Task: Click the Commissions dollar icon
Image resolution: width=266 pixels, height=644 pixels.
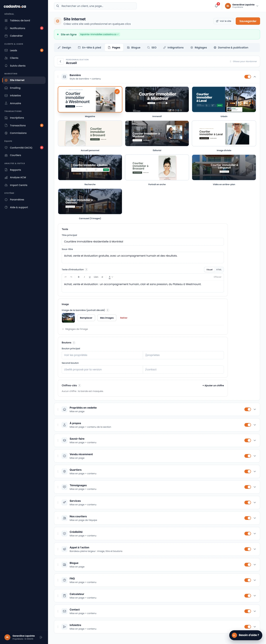Action: [6, 133]
